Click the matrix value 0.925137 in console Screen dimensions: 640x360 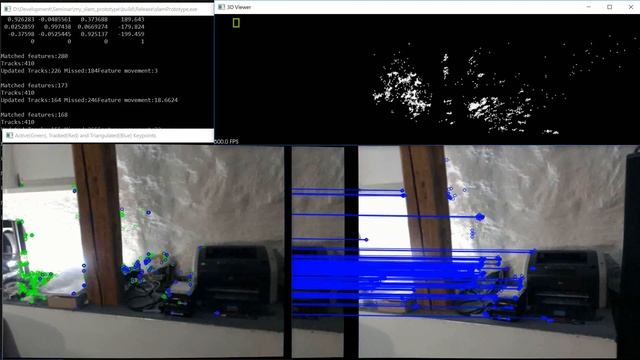click(x=94, y=34)
